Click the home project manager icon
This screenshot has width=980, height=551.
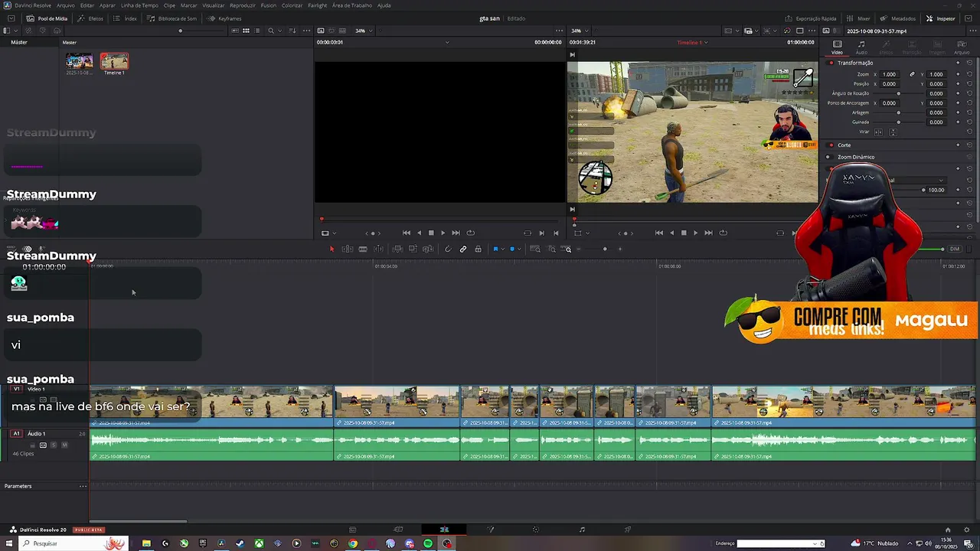pyautogui.click(x=948, y=530)
